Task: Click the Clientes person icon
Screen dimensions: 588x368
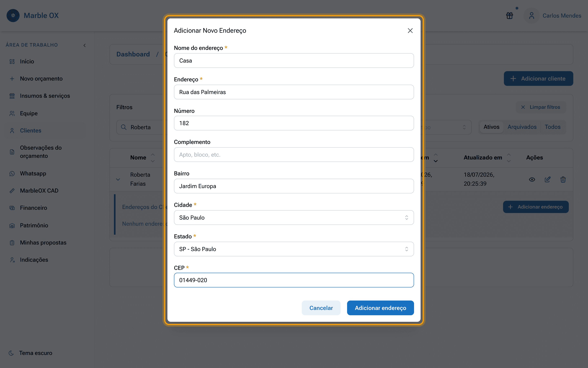Action: pos(12,131)
